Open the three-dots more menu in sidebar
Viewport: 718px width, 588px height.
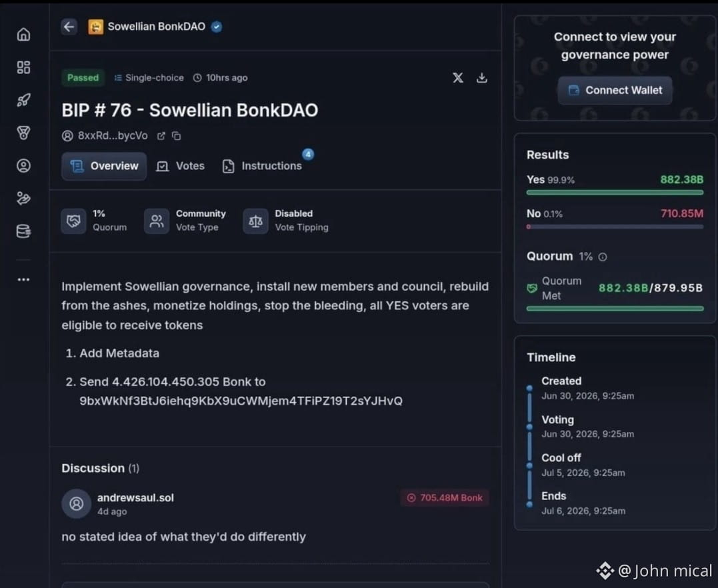(23, 279)
